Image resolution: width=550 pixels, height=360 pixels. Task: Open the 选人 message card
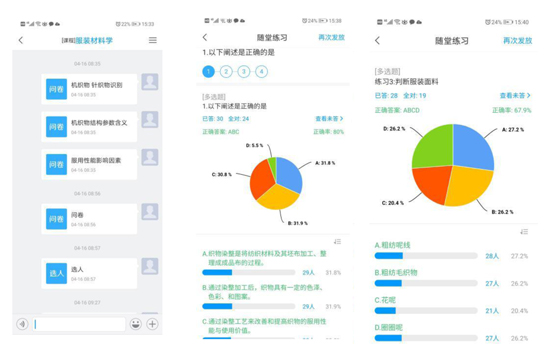[89, 273]
